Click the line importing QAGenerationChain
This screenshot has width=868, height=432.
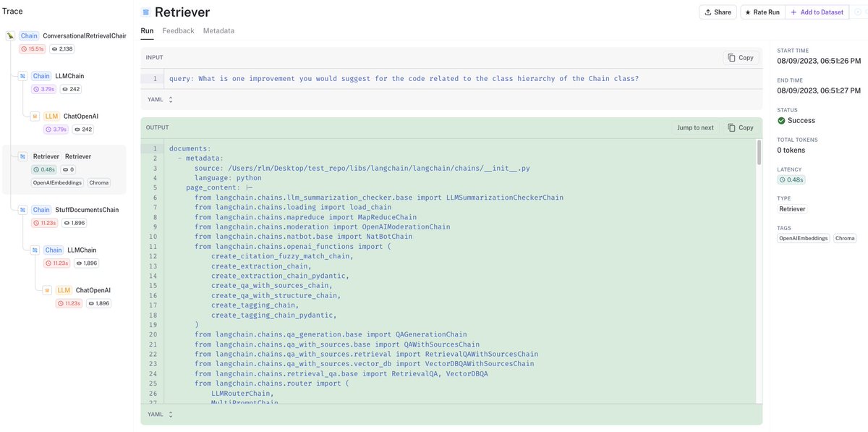331,334
